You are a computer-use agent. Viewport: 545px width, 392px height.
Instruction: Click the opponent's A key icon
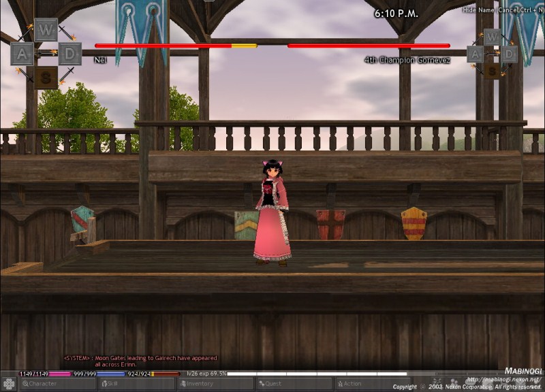(475, 54)
